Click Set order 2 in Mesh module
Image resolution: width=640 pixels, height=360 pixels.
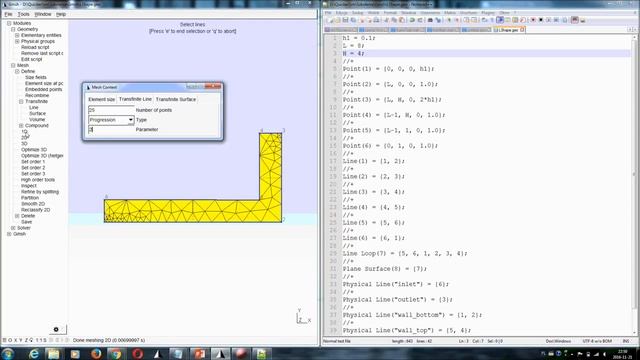[33, 168]
